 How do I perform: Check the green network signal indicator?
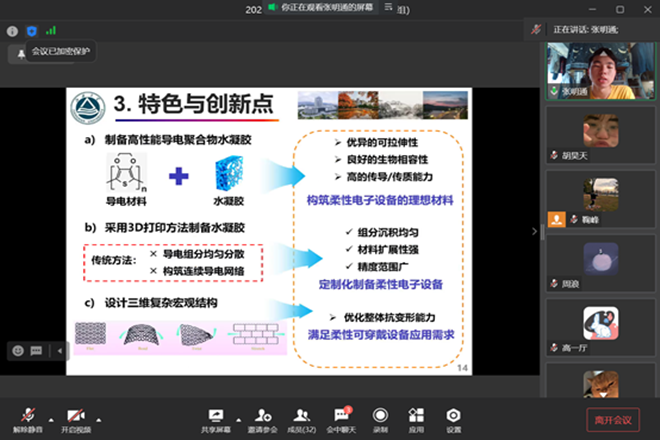pyautogui.click(x=50, y=31)
